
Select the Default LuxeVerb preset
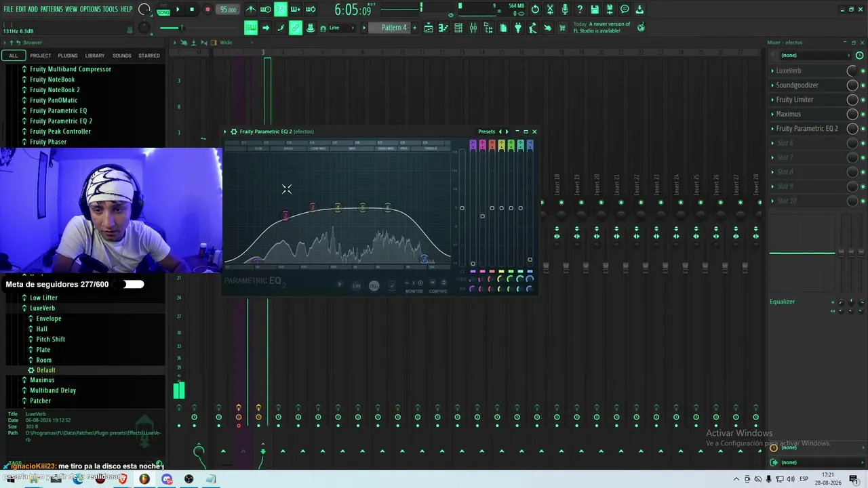tap(46, 370)
